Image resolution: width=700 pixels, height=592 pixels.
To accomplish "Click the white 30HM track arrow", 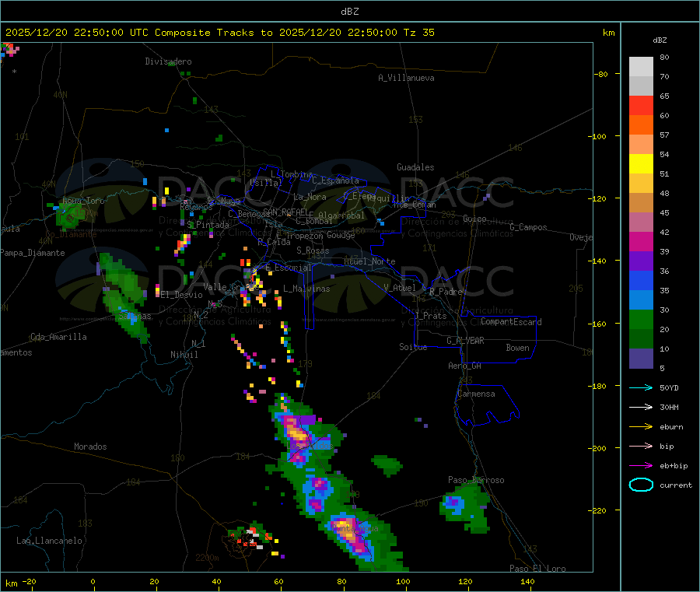I will [x=641, y=407].
